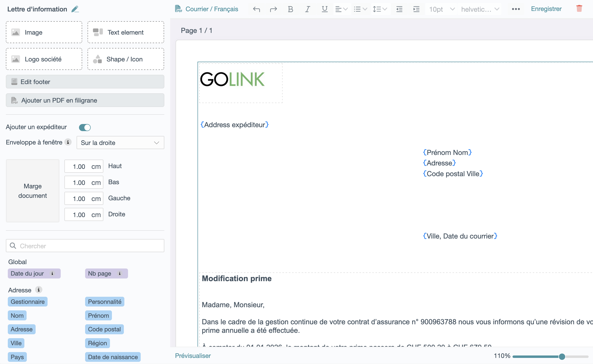Open the Enveloppe à fenêtre dropdown
This screenshot has width=593, height=364.
pyautogui.click(x=120, y=143)
